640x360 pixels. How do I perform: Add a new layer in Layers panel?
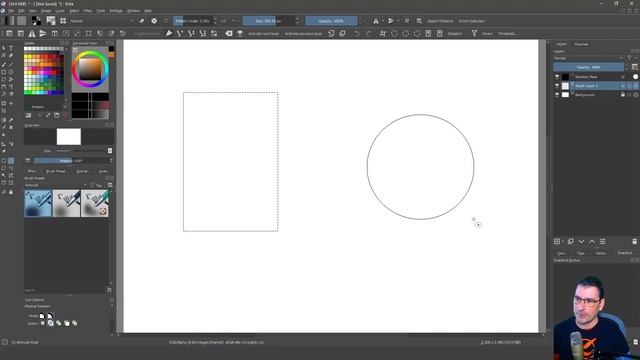(557, 241)
